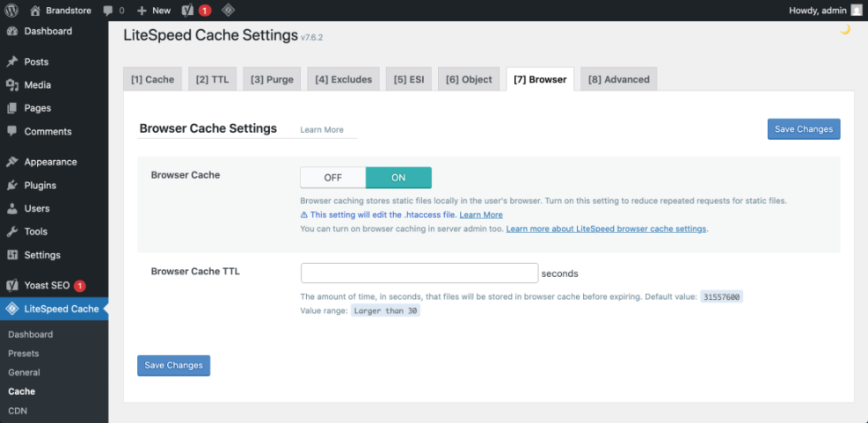The height and width of the screenshot is (423, 868).
Task: Open General submenu item
Action: (x=24, y=373)
